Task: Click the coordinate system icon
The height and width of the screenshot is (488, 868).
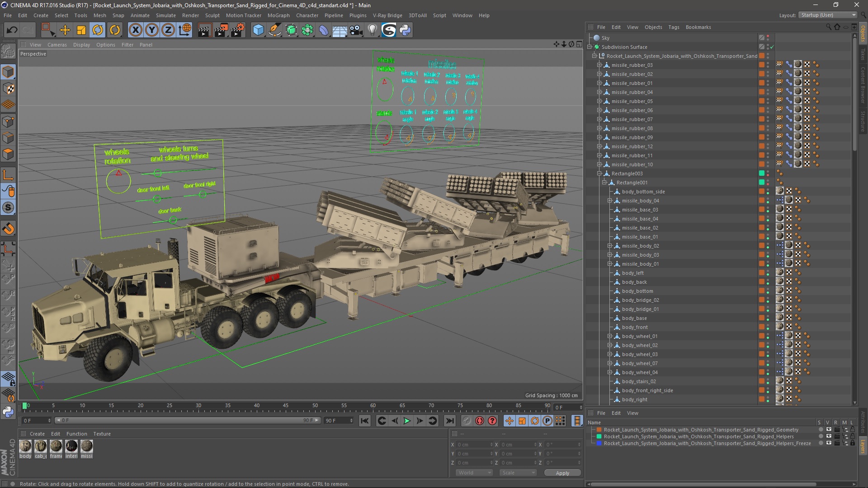Action: (185, 30)
